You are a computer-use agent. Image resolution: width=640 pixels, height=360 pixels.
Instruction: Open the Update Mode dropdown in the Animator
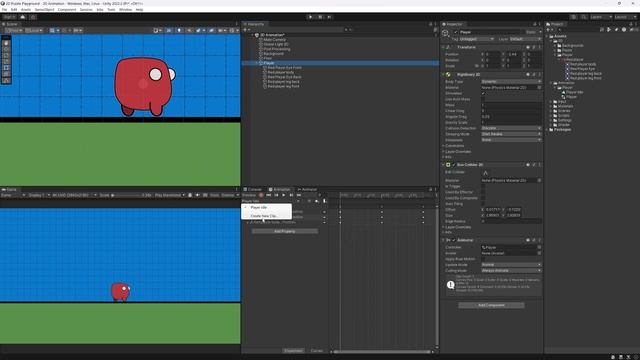pos(511,264)
